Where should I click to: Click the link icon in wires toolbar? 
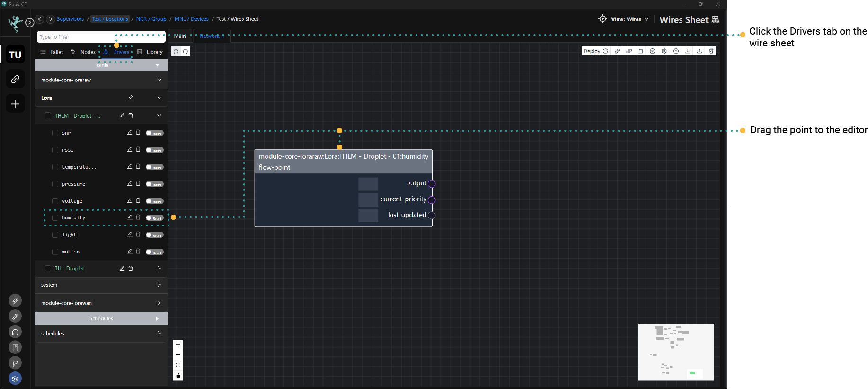pyautogui.click(x=617, y=51)
